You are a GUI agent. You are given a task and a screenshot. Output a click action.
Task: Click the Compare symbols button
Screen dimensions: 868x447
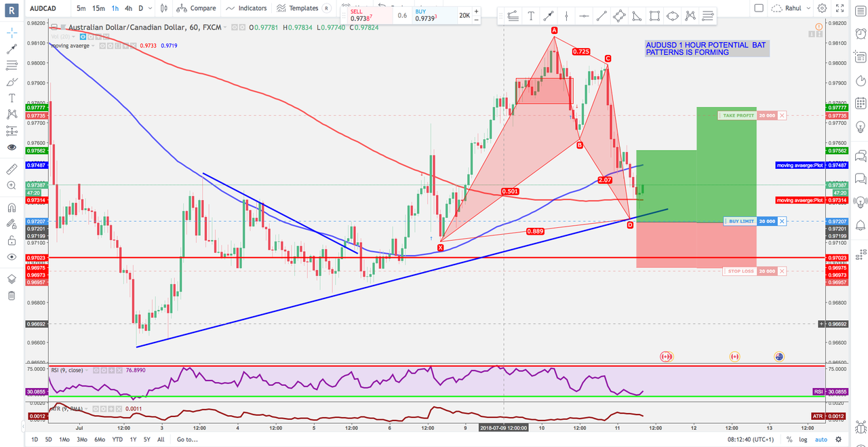pyautogui.click(x=197, y=8)
